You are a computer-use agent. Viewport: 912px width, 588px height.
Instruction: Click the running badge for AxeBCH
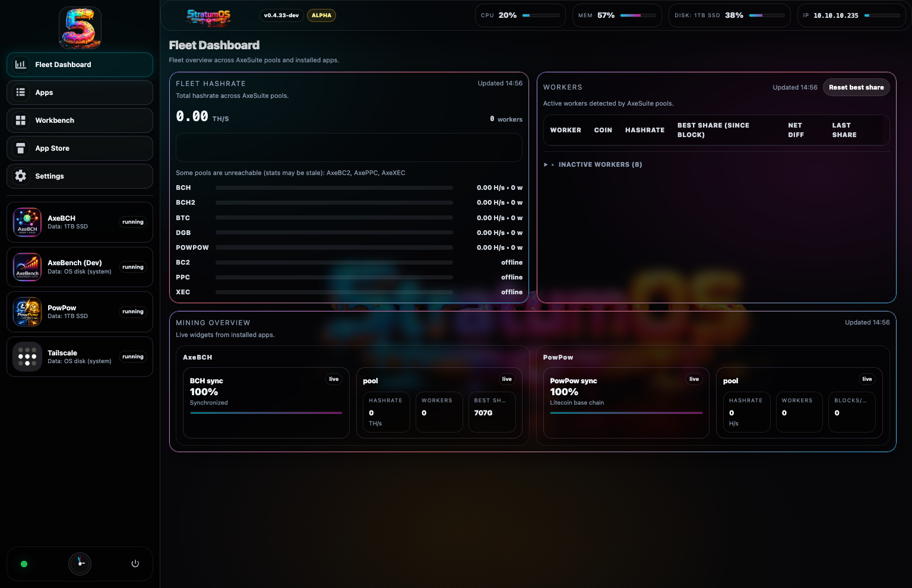[133, 222]
